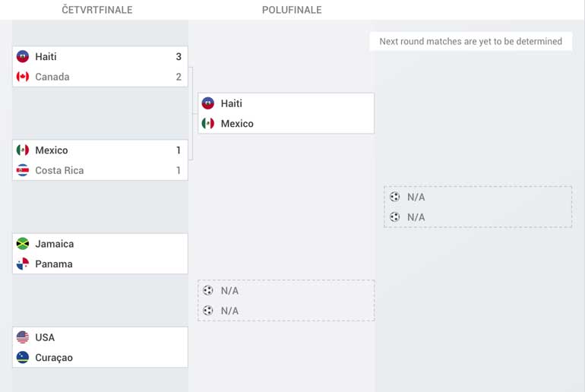Open the Curaçao team name link
This screenshot has height=392, width=585.
pyautogui.click(x=54, y=358)
